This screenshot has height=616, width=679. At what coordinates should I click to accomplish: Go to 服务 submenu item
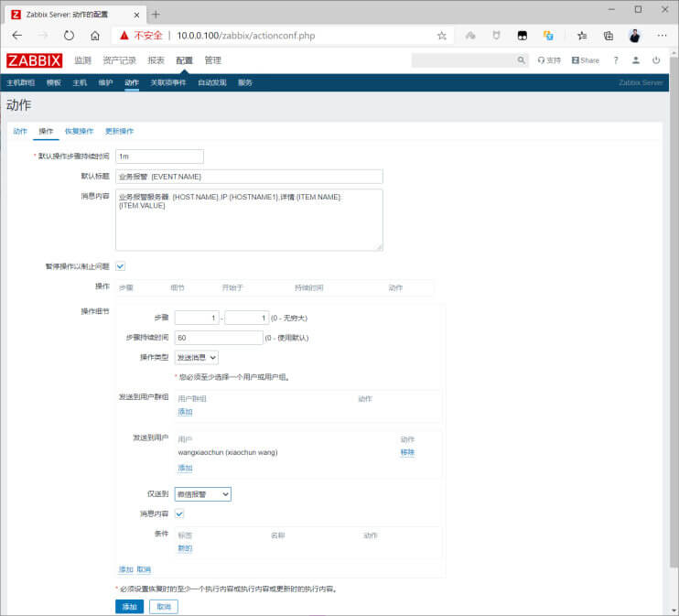point(245,82)
